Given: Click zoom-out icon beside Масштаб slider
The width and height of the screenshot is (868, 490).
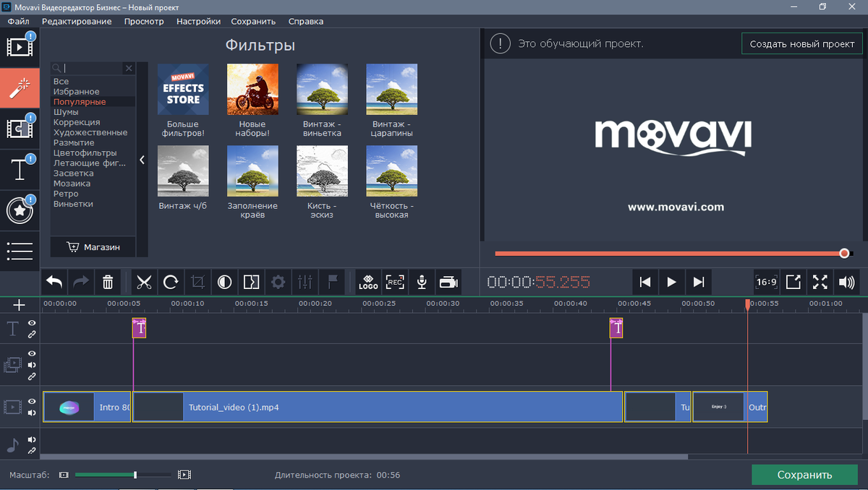Looking at the screenshot, I should click(64, 475).
